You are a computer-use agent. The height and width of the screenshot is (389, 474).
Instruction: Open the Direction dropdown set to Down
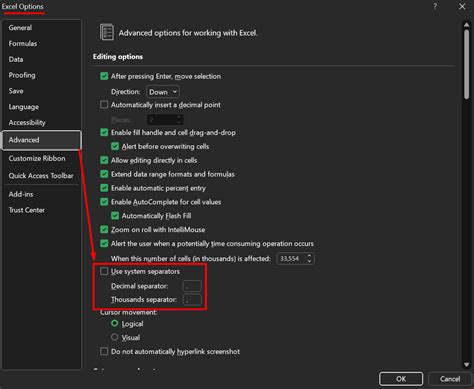[163, 92]
